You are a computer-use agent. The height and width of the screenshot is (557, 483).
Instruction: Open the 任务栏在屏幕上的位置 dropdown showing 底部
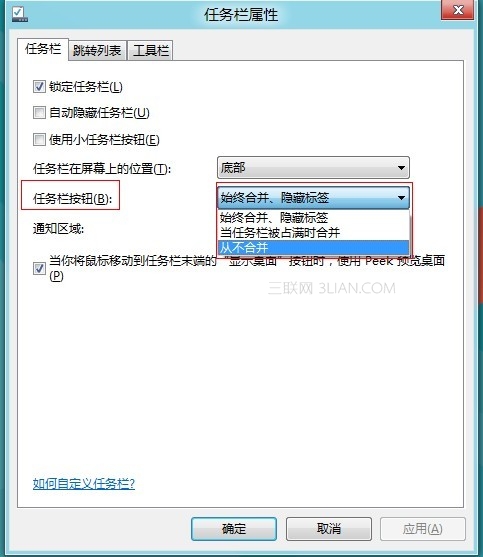tap(313, 167)
